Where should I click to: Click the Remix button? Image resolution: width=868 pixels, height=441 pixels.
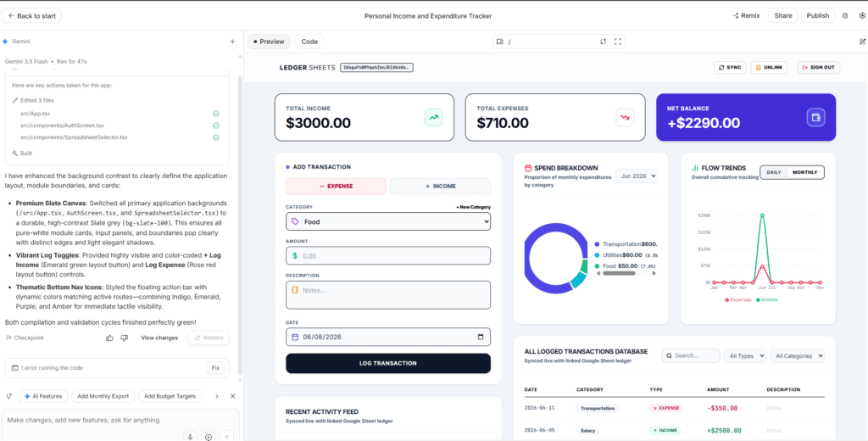(x=746, y=15)
